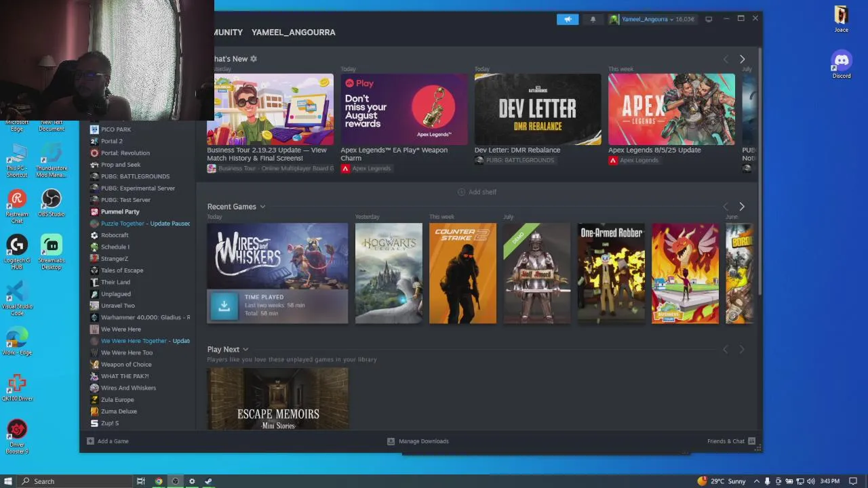Open OBS Studio desktop shortcut

(x=51, y=203)
